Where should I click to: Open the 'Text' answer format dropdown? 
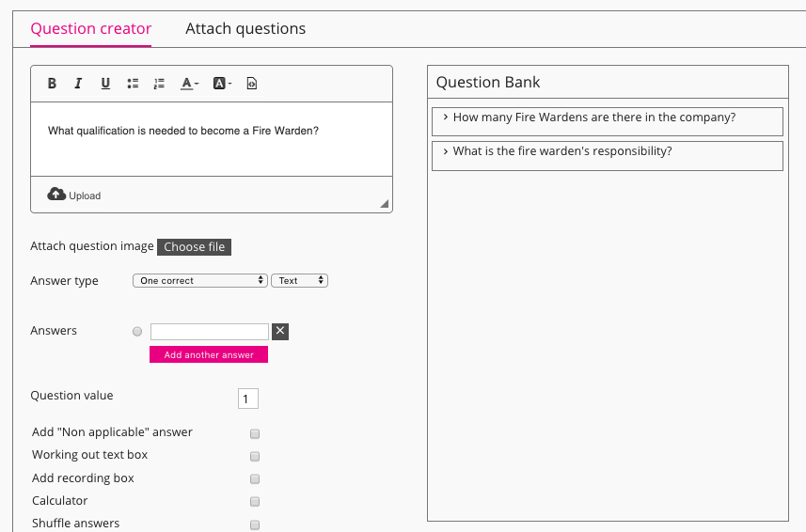[299, 280]
